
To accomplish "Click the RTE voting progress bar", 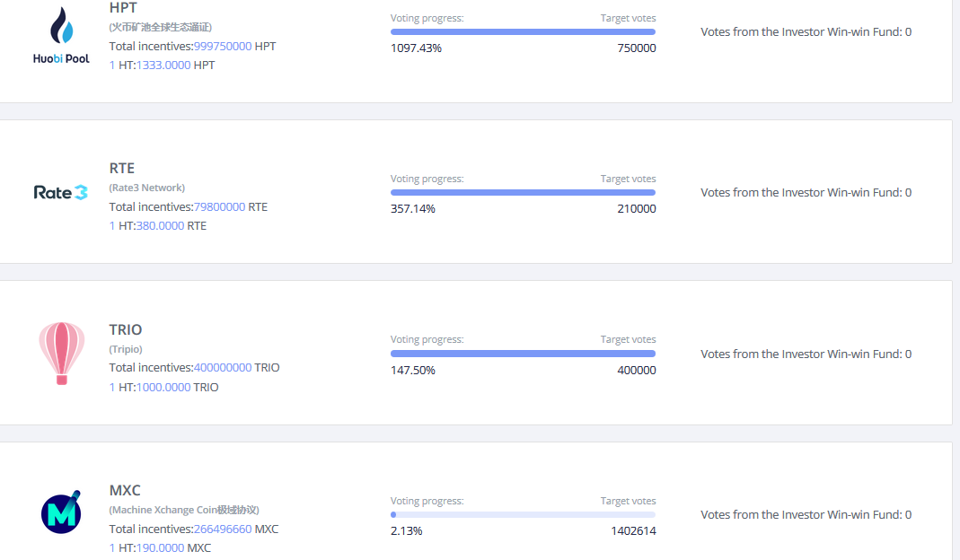I will [523, 192].
